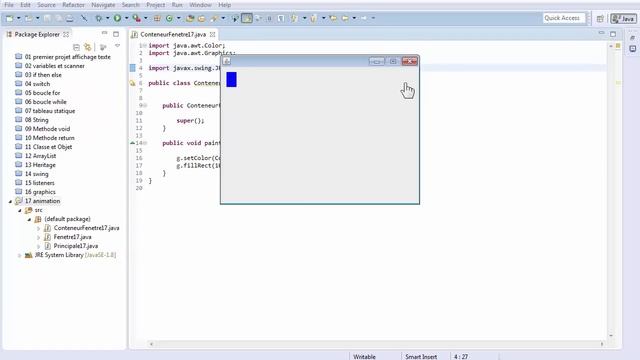The width and height of the screenshot is (640, 360).
Task: Select the 13 Heritage project
Action: (x=40, y=165)
